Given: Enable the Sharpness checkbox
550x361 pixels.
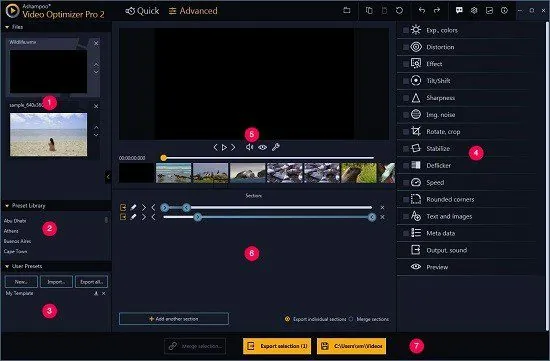Looking at the screenshot, I should tap(405, 98).
